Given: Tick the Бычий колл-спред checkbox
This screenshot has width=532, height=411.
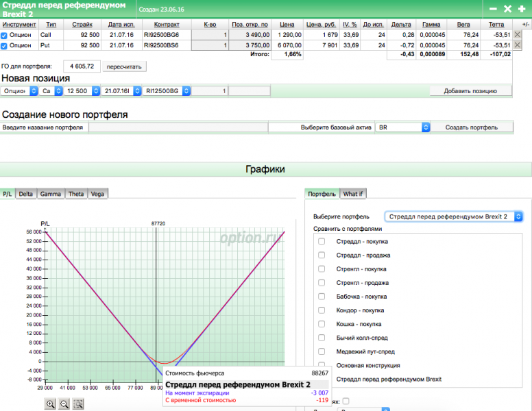Looking at the screenshot, I should coord(322,338).
